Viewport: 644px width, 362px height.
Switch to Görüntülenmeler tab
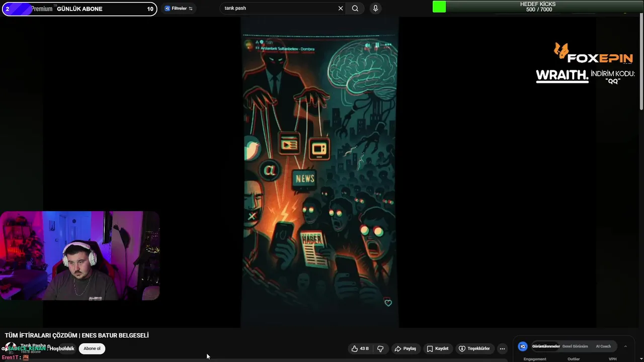(x=546, y=346)
